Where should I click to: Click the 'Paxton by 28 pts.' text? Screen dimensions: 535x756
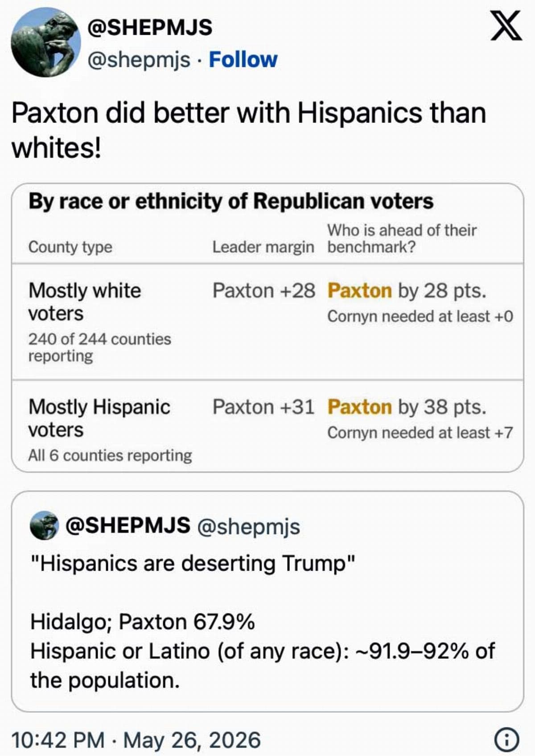(407, 290)
